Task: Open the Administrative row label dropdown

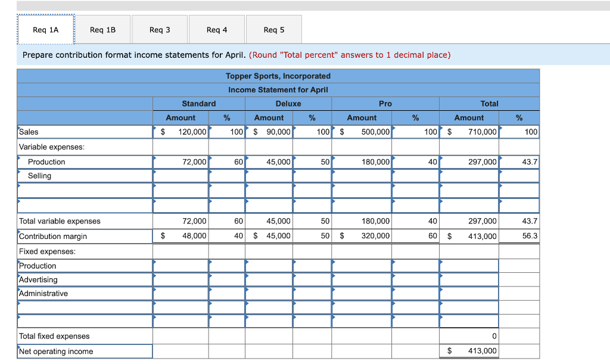Action: 85,294
